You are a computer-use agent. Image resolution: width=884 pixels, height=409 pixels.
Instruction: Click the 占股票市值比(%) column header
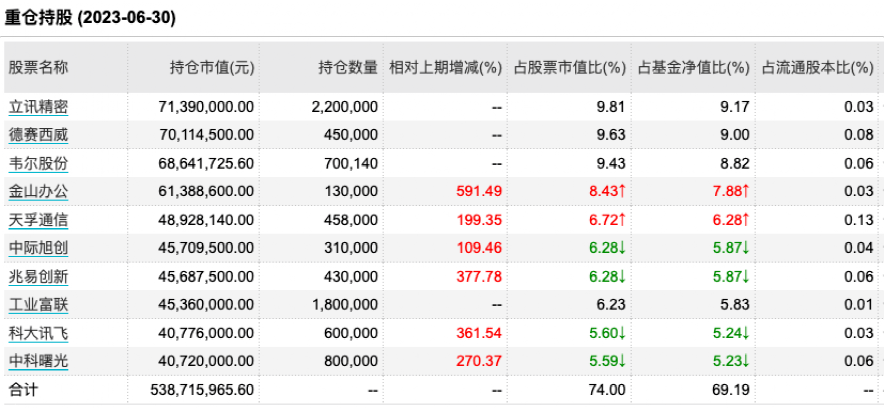point(568,68)
